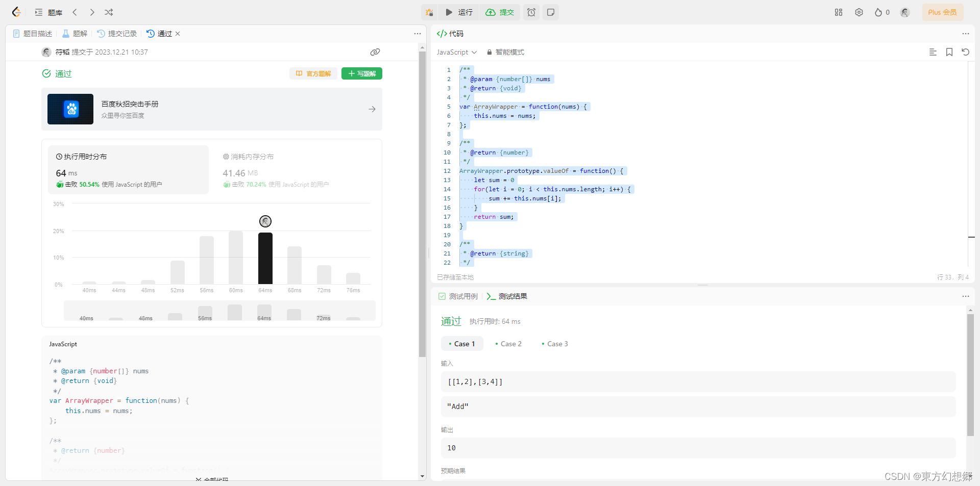Open the notes icon in the top toolbar
The height and width of the screenshot is (486, 980).
click(551, 12)
